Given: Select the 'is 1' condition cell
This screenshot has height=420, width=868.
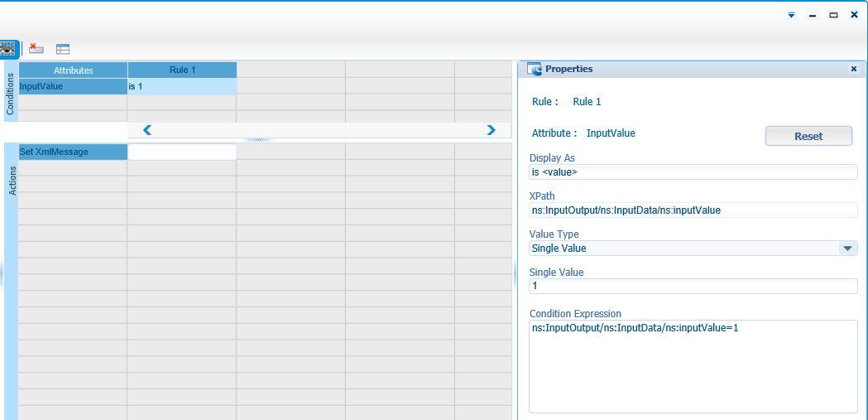Looking at the screenshot, I should coord(182,86).
